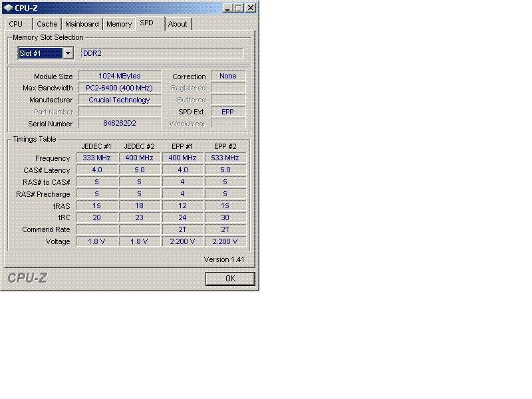Click the CPU-Z title bar icon
Screen dimensions: 532x399
point(8,7)
